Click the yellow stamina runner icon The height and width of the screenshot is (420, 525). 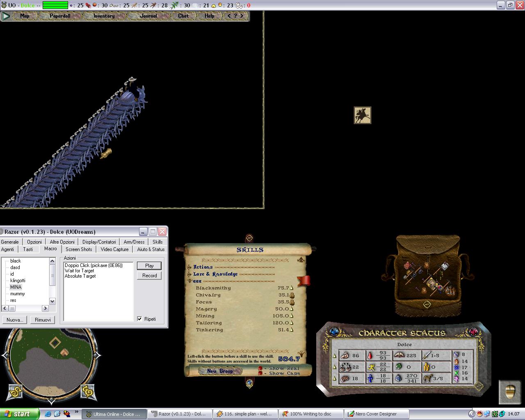[x=370, y=367]
